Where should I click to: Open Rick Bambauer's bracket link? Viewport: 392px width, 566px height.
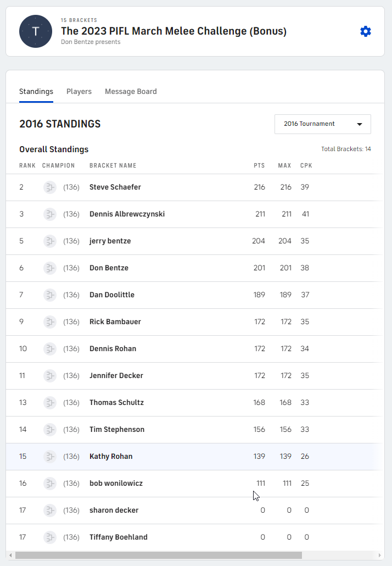tap(115, 322)
